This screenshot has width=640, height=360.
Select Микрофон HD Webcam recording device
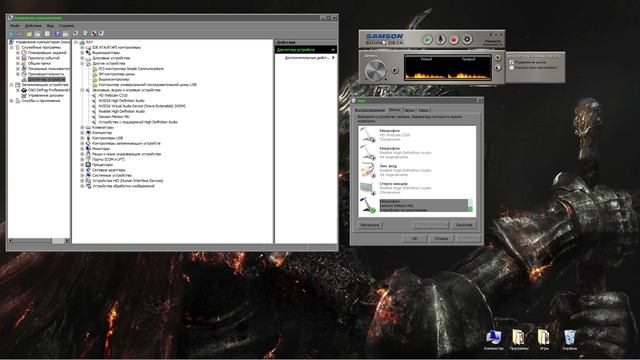point(416,135)
